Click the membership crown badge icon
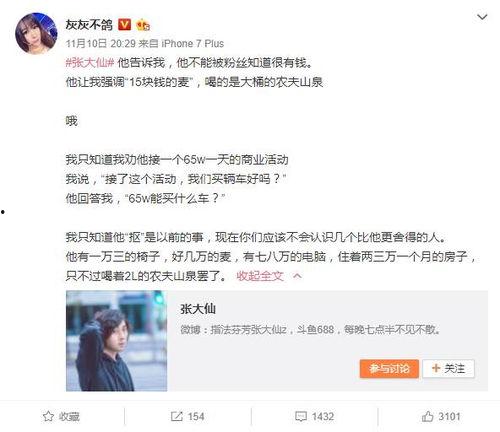The width and height of the screenshot is (500, 432). pyautogui.click(x=143, y=25)
